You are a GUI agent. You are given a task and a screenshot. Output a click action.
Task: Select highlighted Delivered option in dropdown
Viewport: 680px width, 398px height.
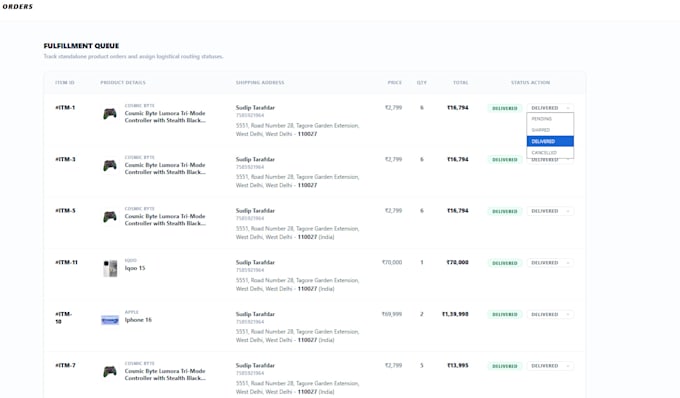550,141
